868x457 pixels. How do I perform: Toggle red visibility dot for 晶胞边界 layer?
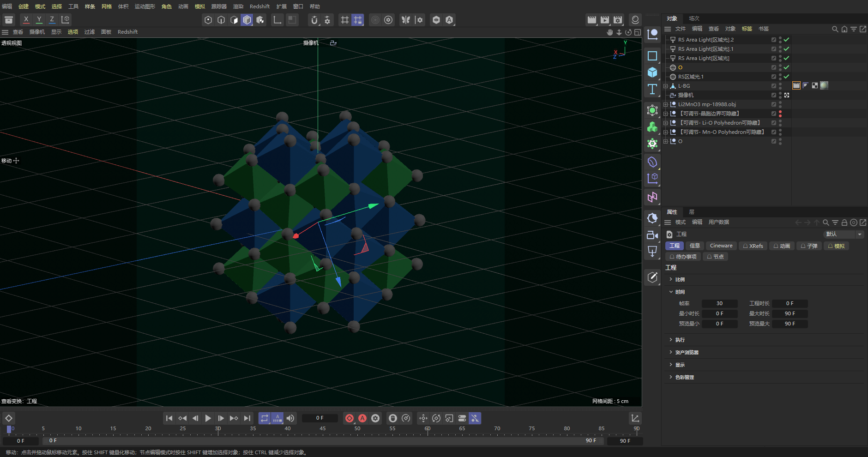pyautogui.click(x=780, y=114)
